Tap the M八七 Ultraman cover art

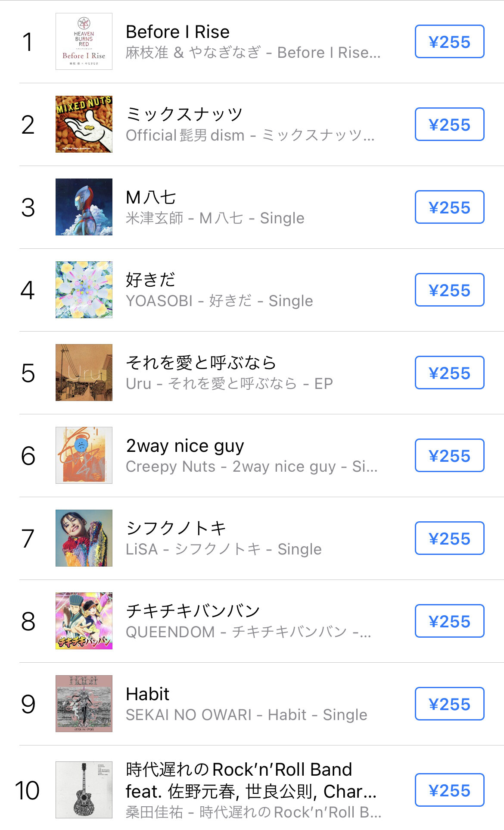(84, 207)
